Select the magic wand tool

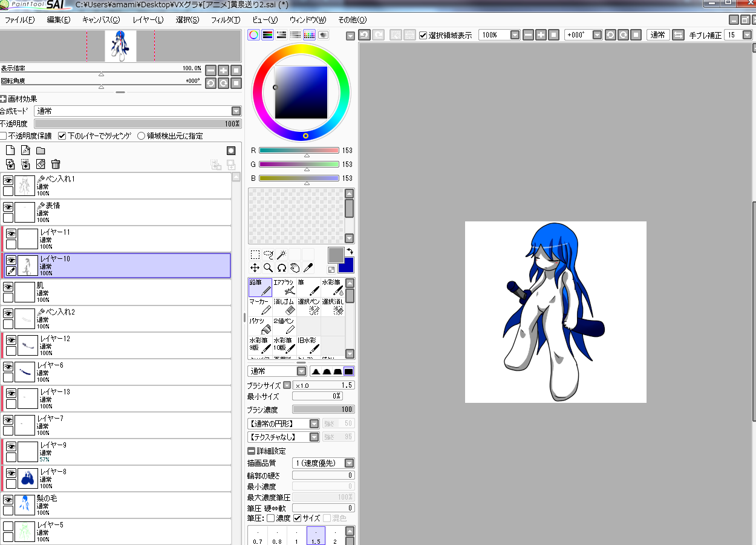[282, 255]
